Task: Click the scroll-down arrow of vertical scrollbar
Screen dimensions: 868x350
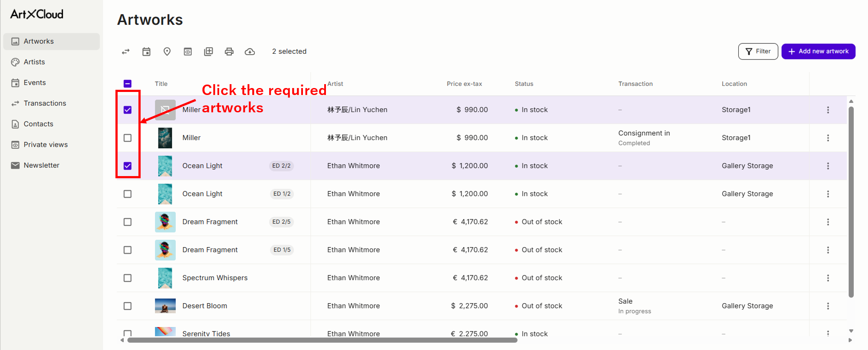Action: [x=851, y=331]
